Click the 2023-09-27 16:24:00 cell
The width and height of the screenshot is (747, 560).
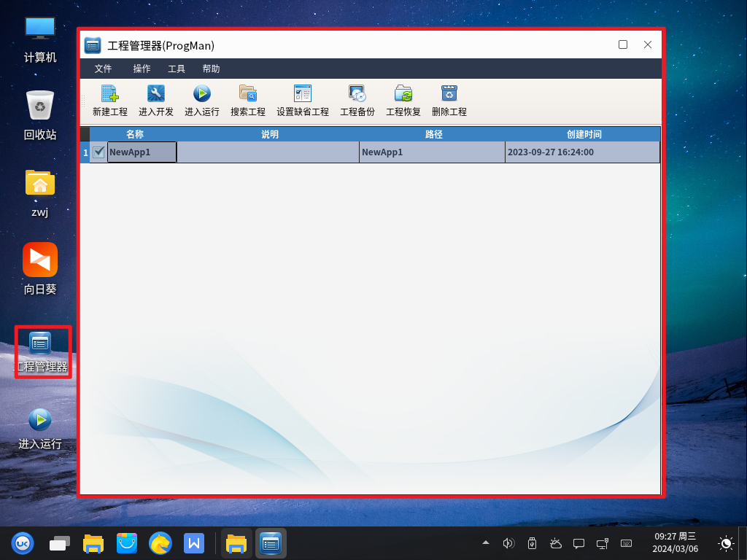click(583, 152)
